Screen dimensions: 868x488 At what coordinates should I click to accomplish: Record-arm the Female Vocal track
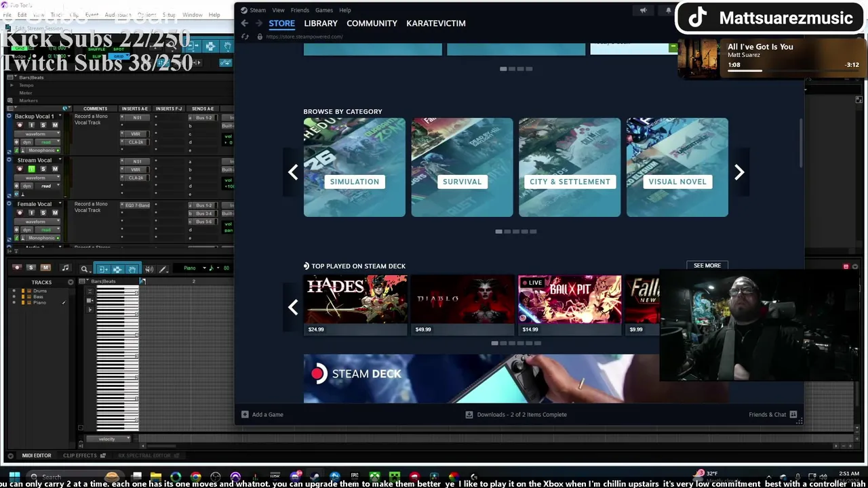(20, 213)
